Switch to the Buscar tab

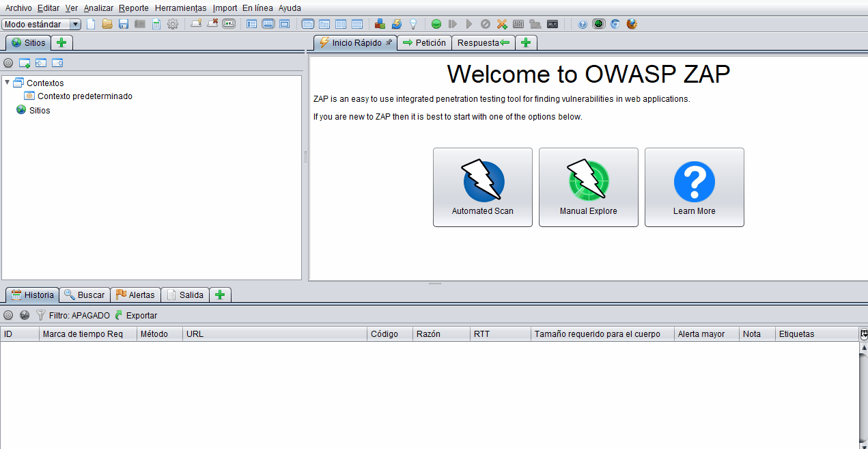pos(85,295)
